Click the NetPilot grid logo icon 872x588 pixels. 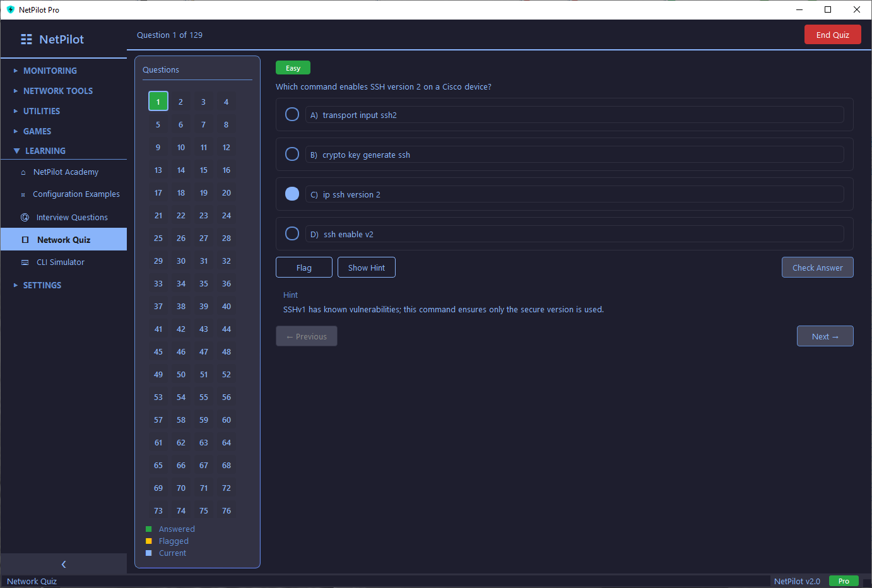point(27,39)
